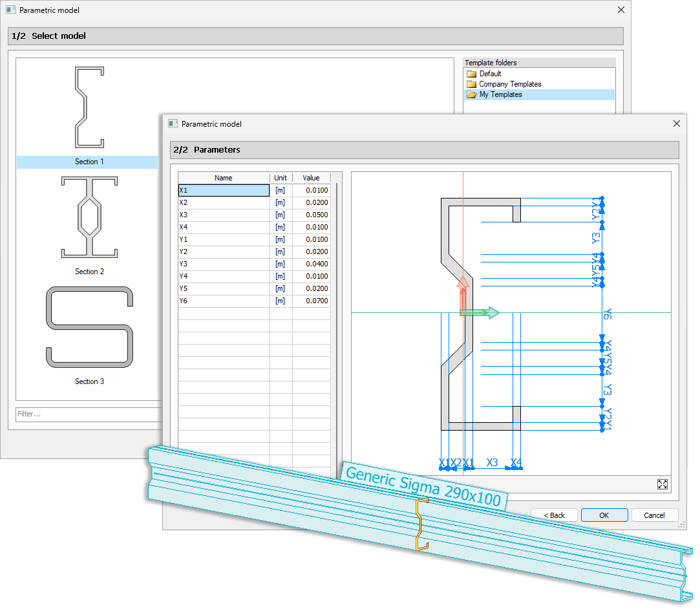Click the Y6 value cell 0.0700

(x=311, y=301)
